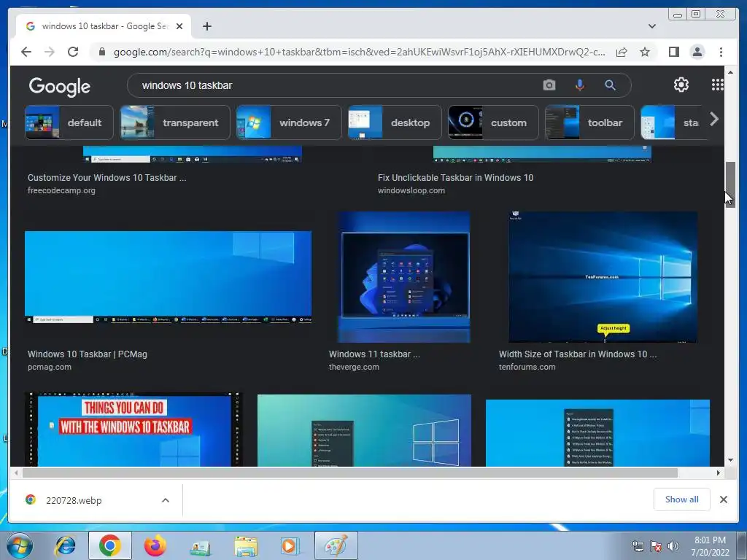
Task: Open Chrome three-dot menu
Action: pos(721,52)
